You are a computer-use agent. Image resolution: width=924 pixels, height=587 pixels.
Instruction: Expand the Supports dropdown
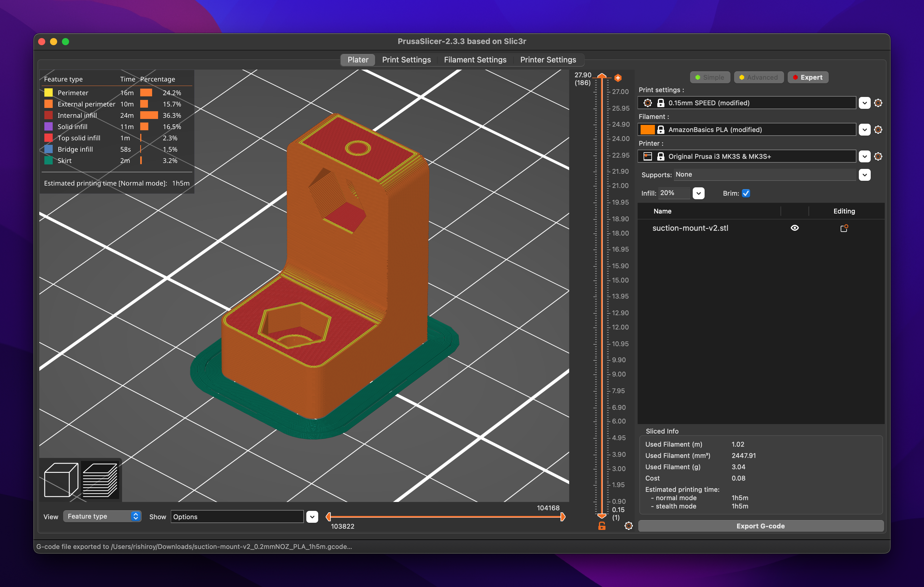point(864,175)
